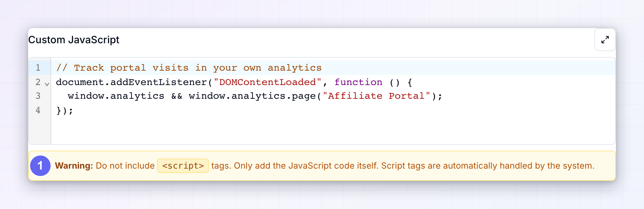Click window.analytics.page call in line 3
The height and width of the screenshot is (209, 644).
click(252, 96)
